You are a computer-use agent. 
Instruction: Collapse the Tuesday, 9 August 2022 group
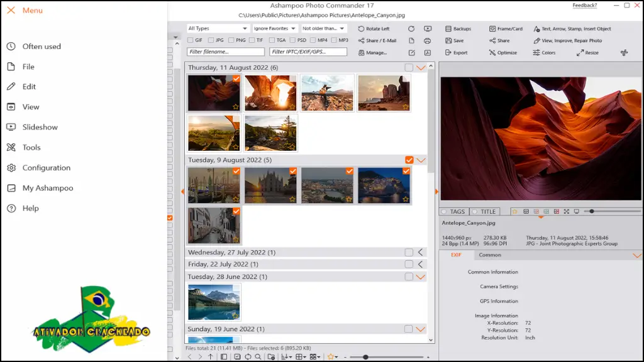(x=421, y=160)
